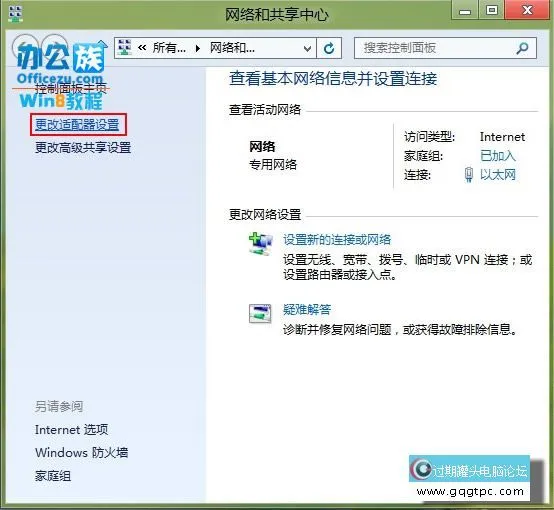This screenshot has height=510, width=554.
Task: Refresh the address bar location
Action: pyautogui.click(x=329, y=48)
